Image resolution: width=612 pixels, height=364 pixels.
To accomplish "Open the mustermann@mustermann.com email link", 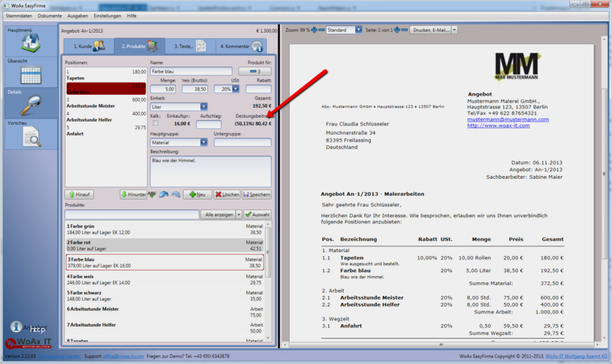I will coord(508,119).
